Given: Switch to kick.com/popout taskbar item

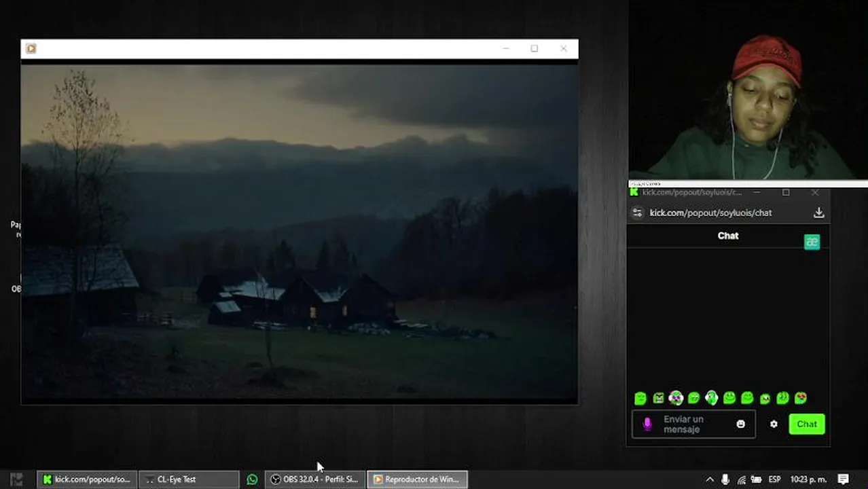Looking at the screenshot, I should (x=87, y=479).
